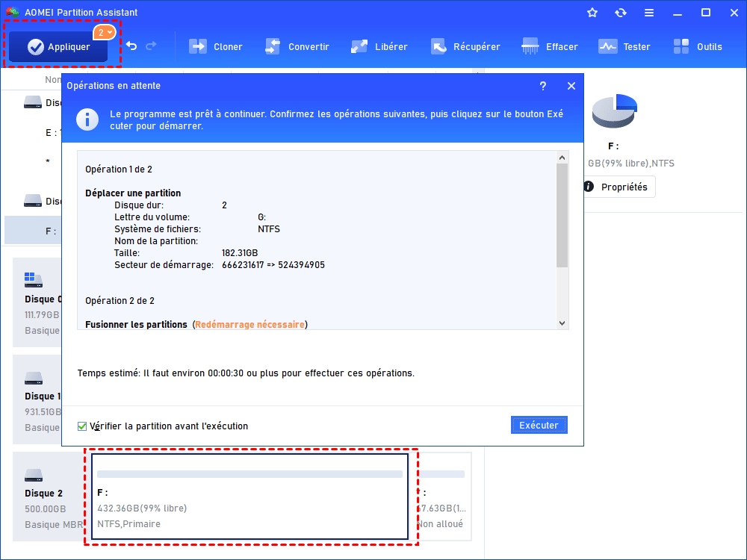Close the Opérations en attente dialog

pyautogui.click(x=571, y=86)
